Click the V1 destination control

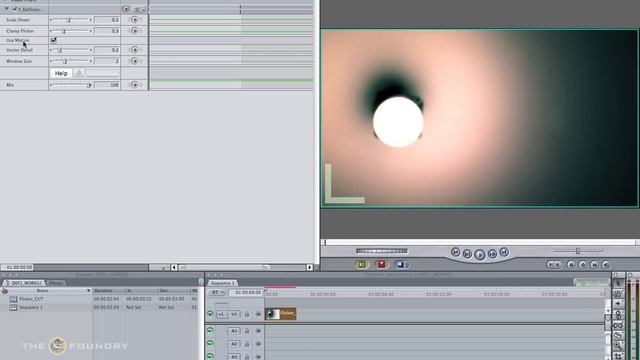click(234, 314)
